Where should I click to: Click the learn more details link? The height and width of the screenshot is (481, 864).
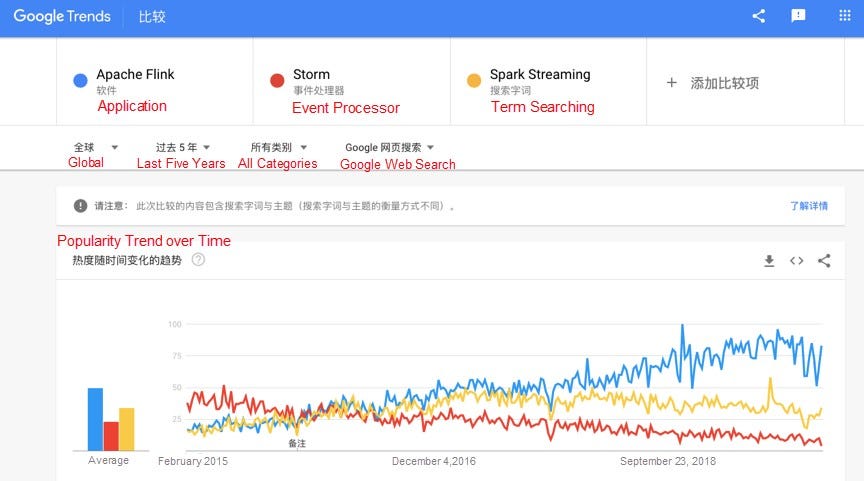(808, 206)
